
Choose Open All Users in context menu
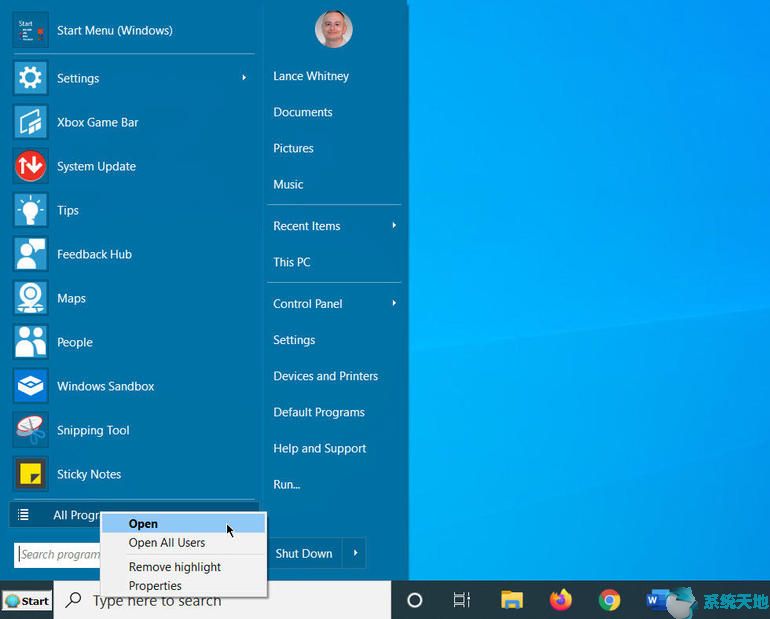[184, 542]
